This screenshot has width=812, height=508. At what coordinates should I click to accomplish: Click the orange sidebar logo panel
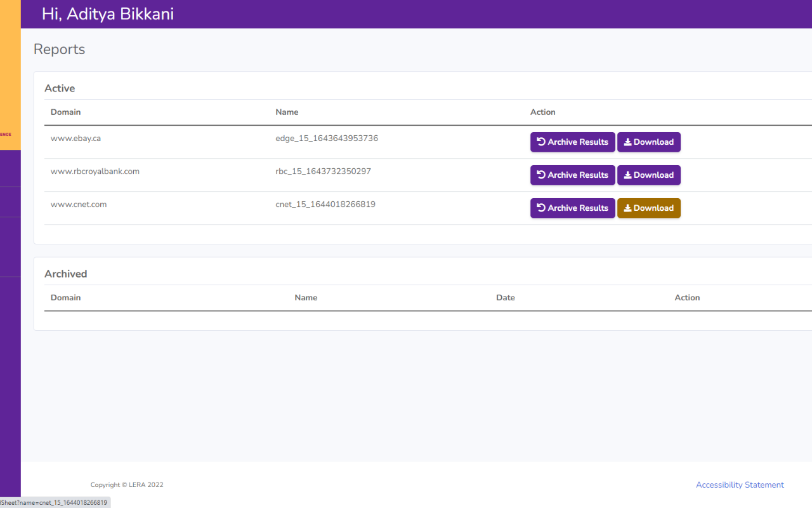point(10,75)
